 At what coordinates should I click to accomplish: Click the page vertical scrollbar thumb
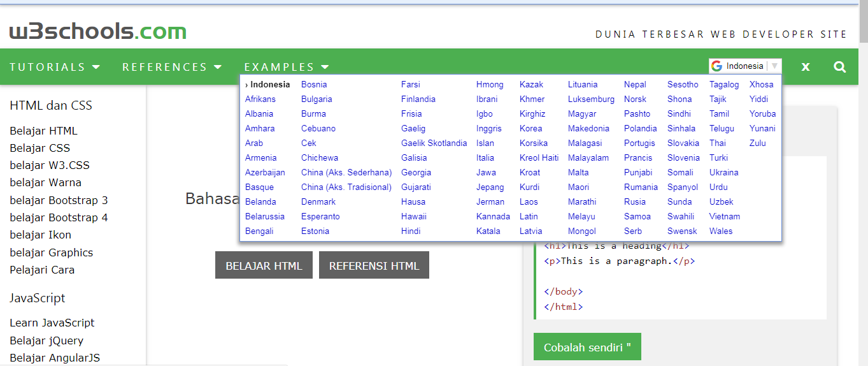863,22
